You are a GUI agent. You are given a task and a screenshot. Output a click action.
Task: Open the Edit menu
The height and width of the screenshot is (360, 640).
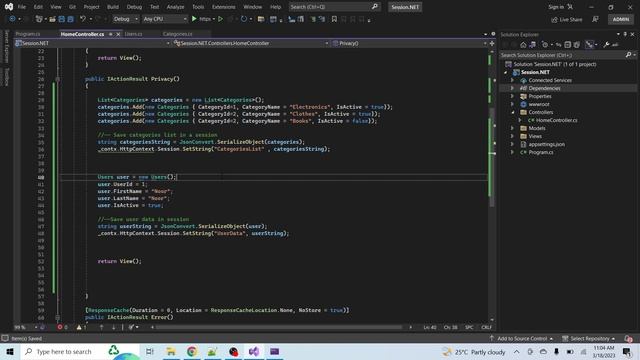[x=38, y=7]
